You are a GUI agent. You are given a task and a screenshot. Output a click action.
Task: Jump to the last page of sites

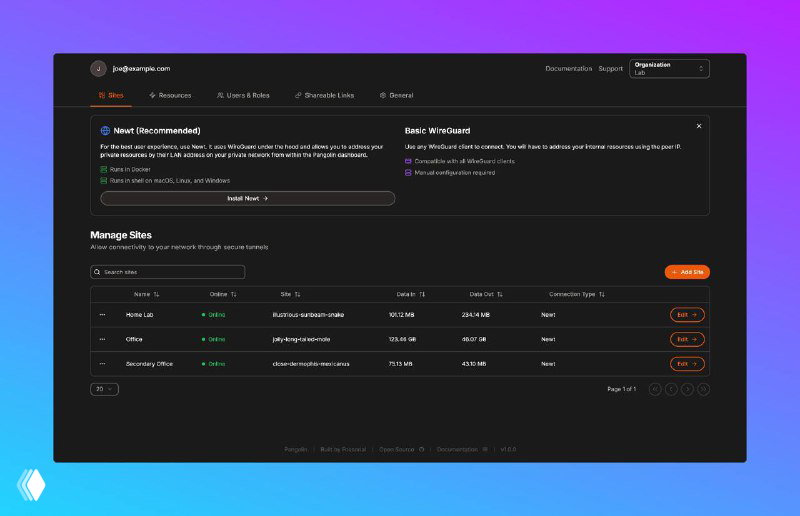(704, 389)
